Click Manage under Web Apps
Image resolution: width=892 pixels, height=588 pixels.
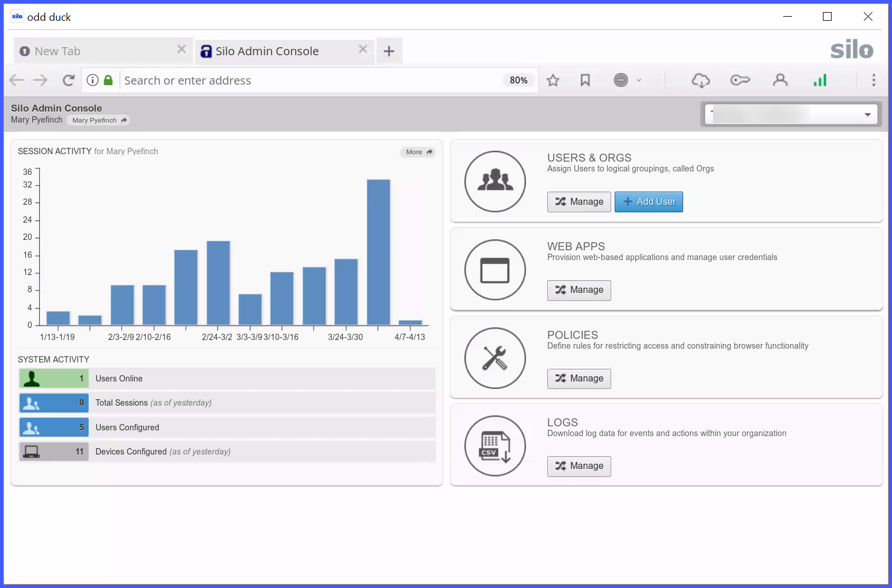(x=579, y=290)
